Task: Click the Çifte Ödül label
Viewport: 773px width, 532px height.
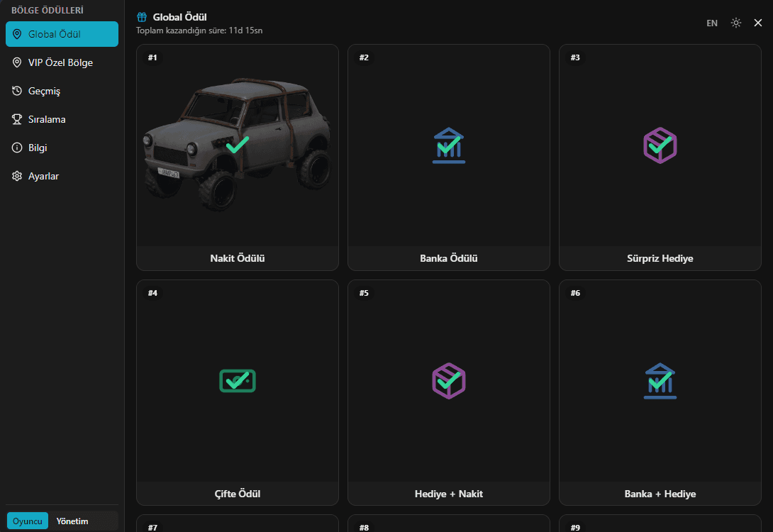Action: [x=238, y=494]
